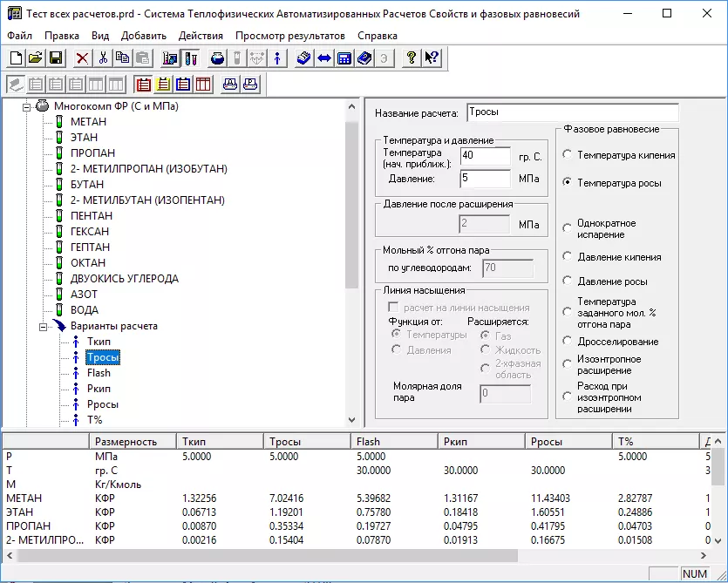
Task: Collapse the 'Варианты расчета' tree branch
Action: (x=41, y=326)
